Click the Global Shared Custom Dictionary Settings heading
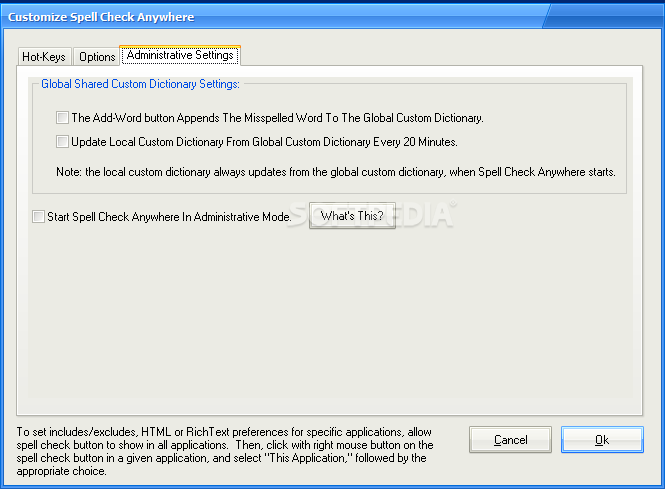The image size is (665, 489). [x=140, y=84]
